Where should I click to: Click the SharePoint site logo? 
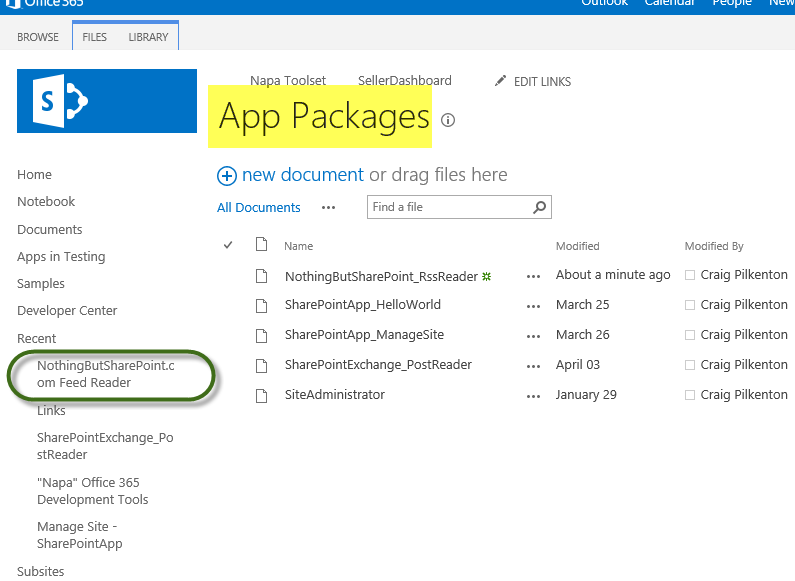coord(107,101)
